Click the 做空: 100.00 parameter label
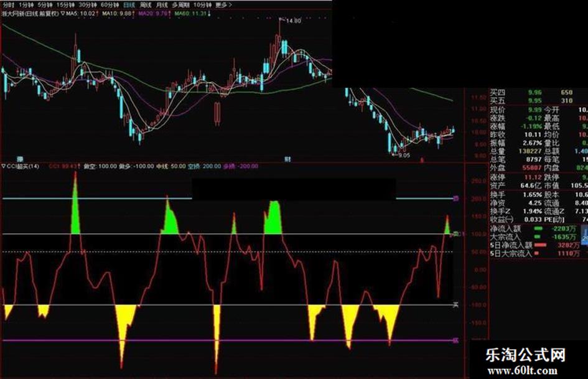The height and width of the screenshot is (379, 588). pyautogui.click(x=100, y=166)
